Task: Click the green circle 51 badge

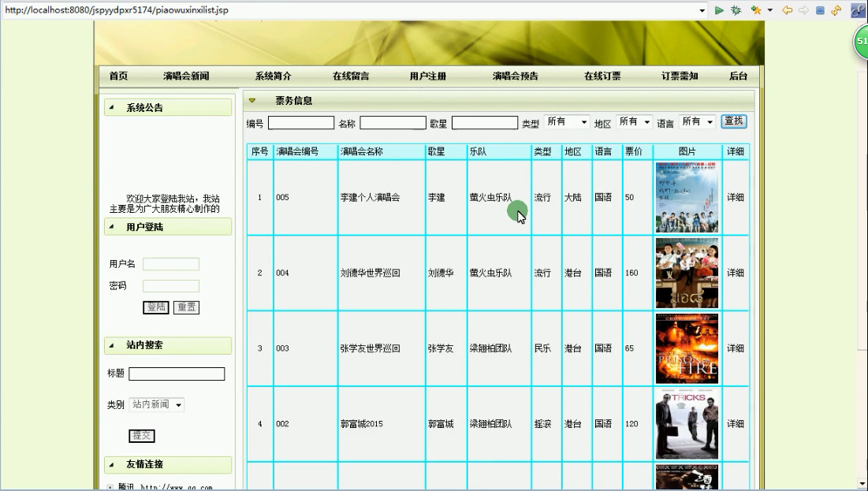Action: click(862, 42)
